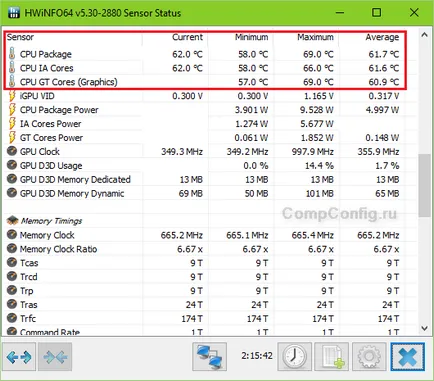Select the GPU D3D Memory Dynamic label
Image resolution: width=434 pixels, height=381 pixels.
pyautogui.click(x=72, y=193)
